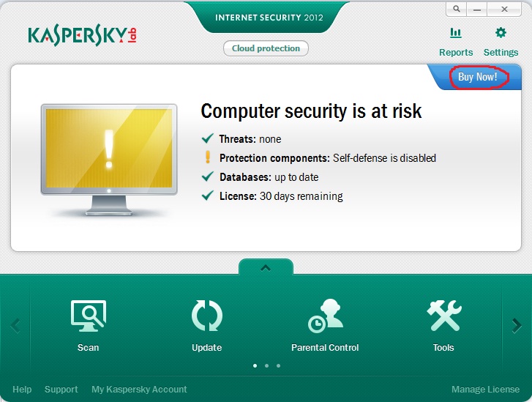Open the Support link

pyautogui.click(x=61, y=389)
